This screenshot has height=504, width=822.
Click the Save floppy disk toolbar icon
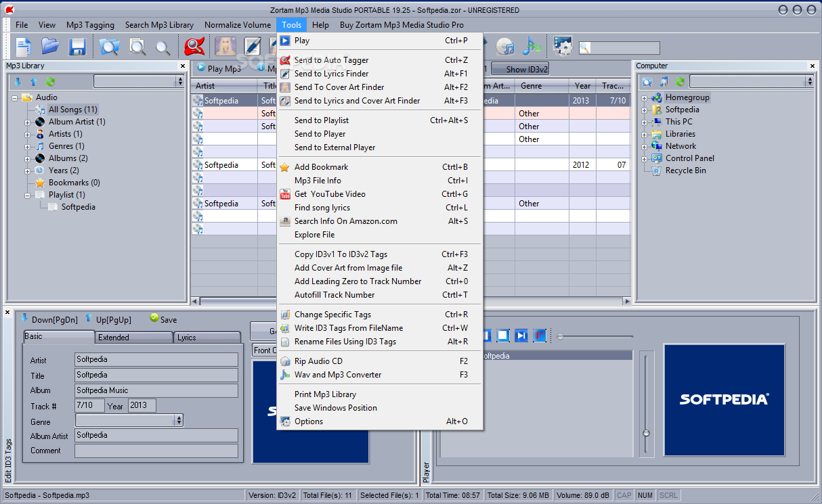coord(77,46)
